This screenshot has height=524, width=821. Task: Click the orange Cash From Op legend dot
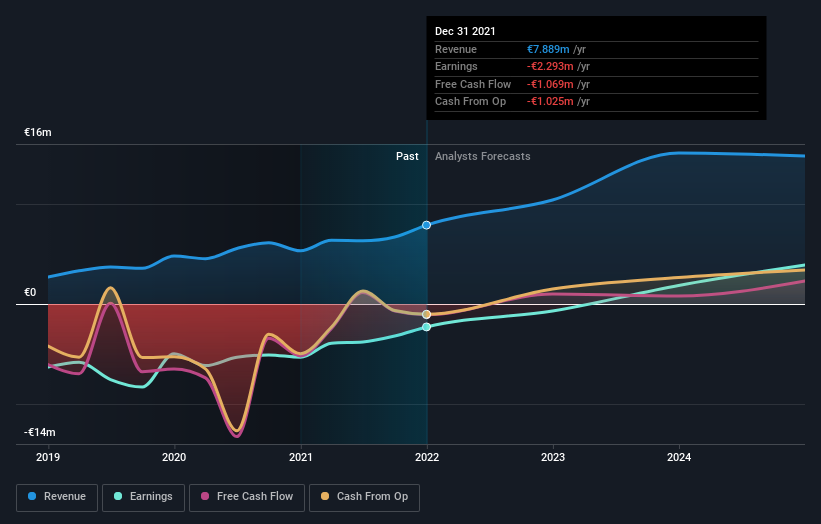coord(325,496)
